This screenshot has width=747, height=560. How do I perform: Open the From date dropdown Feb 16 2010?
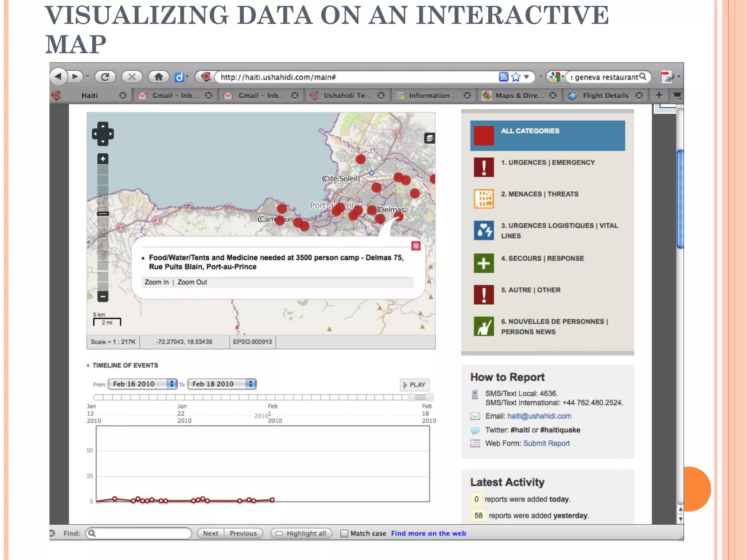coord(143,384)
